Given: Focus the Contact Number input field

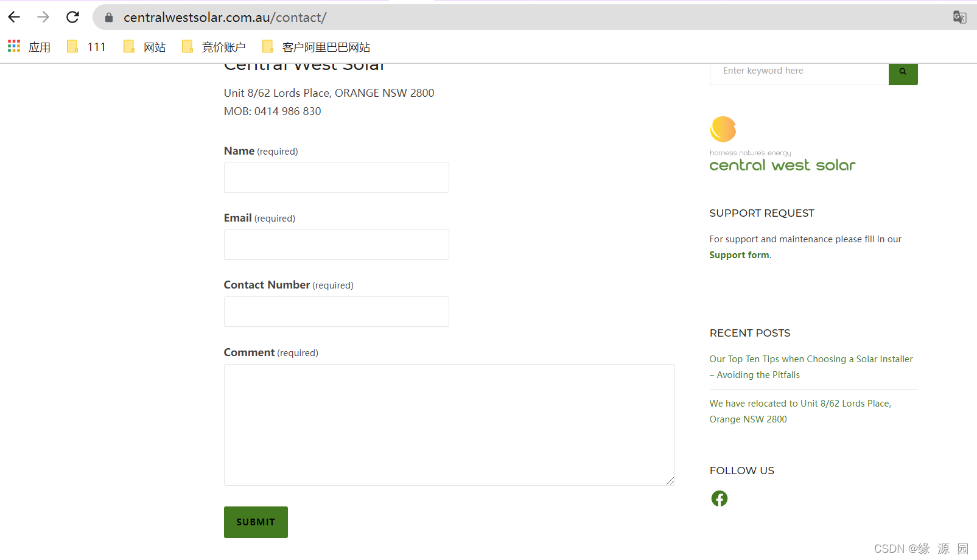Looking at the screenshot, I should coord(336,312).
